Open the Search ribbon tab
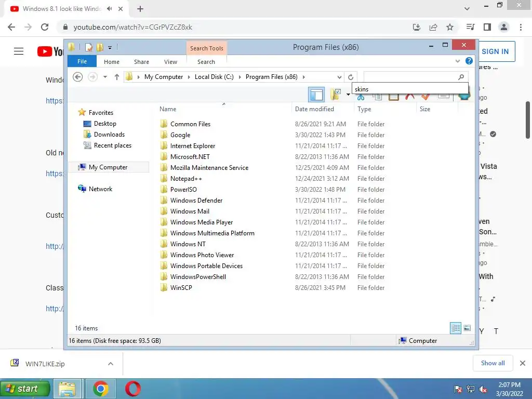This screenshot has width=532, height=399. click(206, 62)
